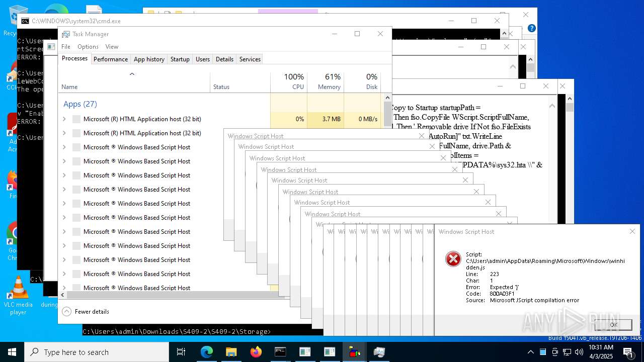
Task: Click the circled arrow beside Fewer details
Action: pos(66,312)
